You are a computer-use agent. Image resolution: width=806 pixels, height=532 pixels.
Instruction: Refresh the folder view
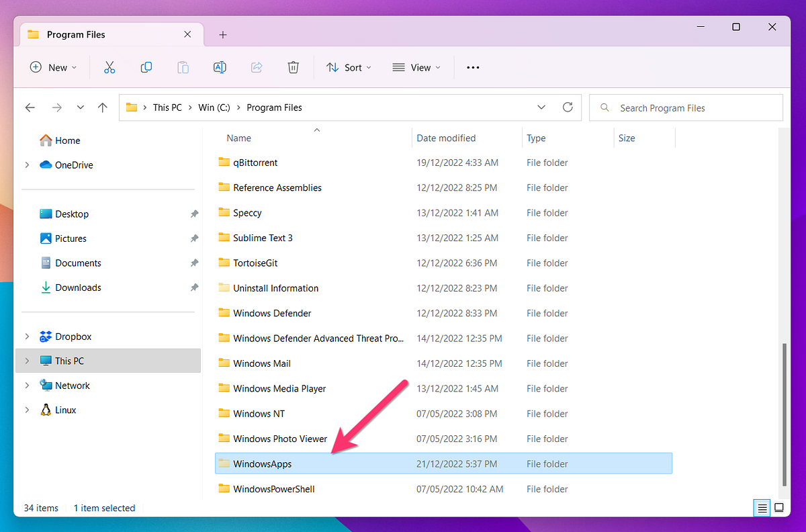(x=568, y=107)
